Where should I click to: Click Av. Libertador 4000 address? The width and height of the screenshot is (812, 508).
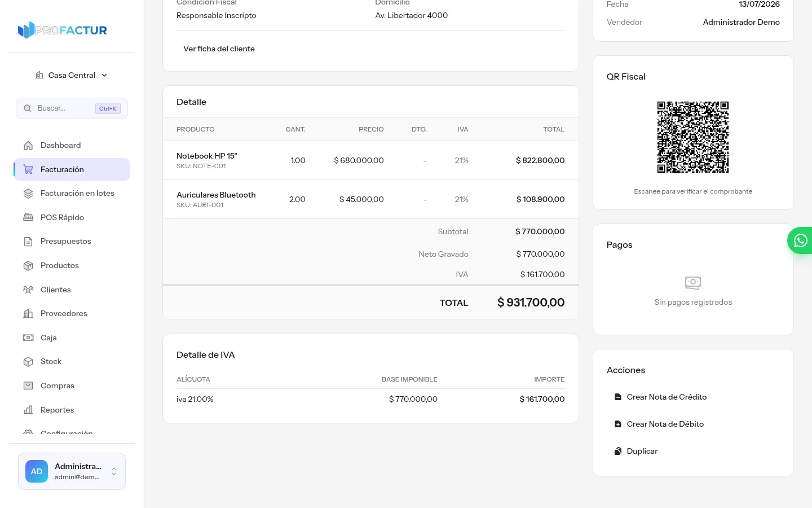412,15
